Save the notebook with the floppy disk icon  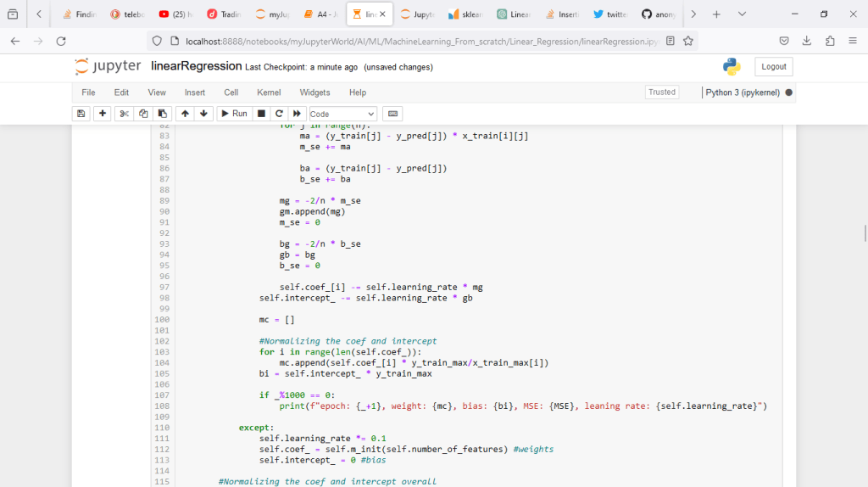coord(81,114)
